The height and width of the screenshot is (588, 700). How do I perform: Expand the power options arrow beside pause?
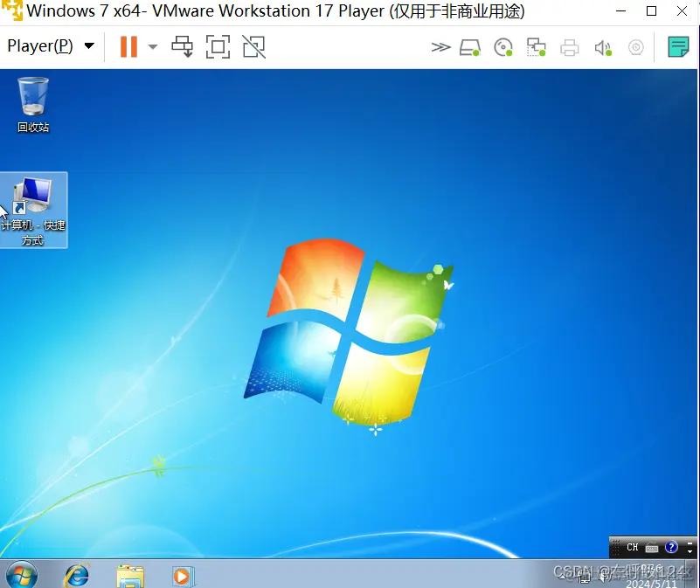pos(153,46)
